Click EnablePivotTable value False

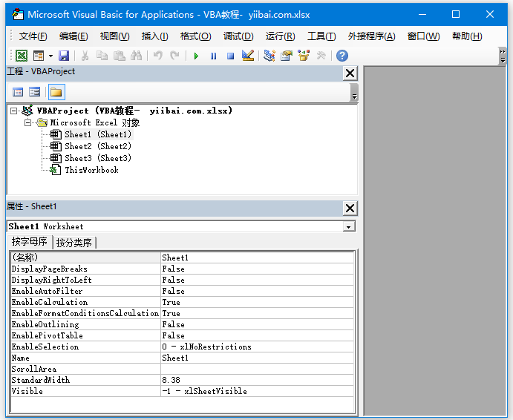tap(257, 335)
